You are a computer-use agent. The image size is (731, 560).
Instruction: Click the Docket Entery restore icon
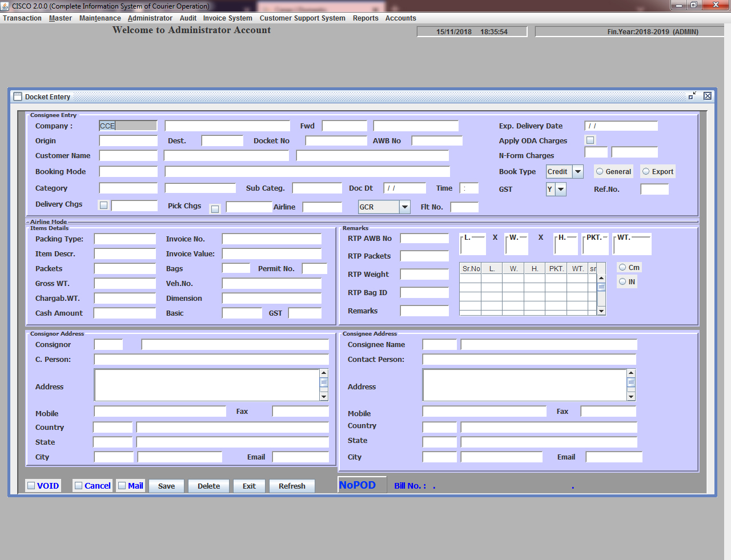pos(692,96)
